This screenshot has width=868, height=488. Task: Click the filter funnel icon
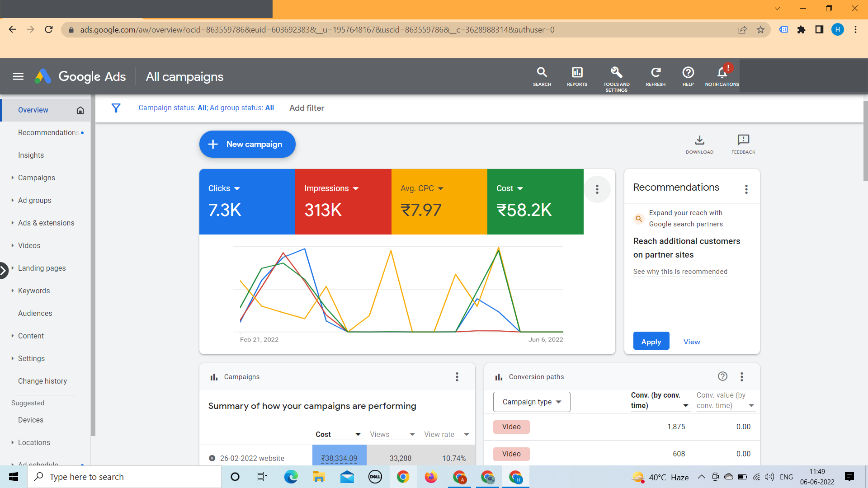(116, 108)
